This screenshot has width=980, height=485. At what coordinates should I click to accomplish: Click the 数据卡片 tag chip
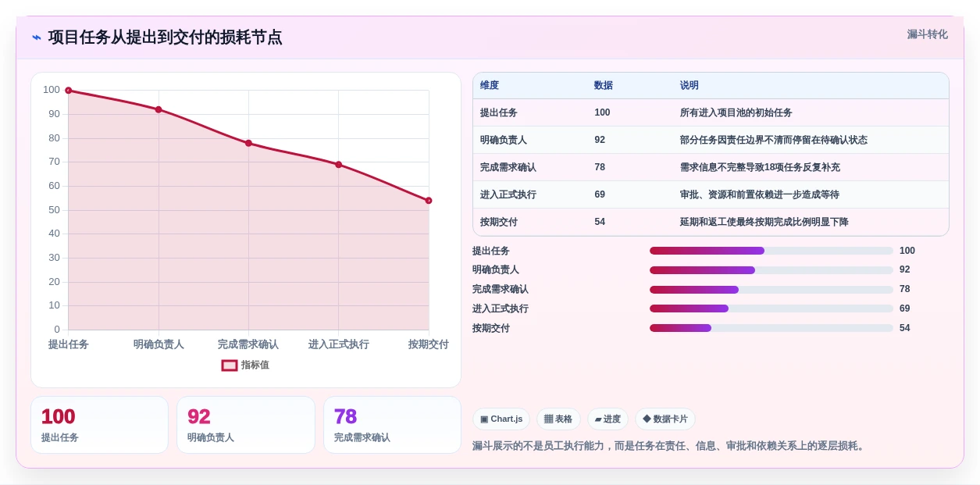pyautogui.click(x=665, y=419)
